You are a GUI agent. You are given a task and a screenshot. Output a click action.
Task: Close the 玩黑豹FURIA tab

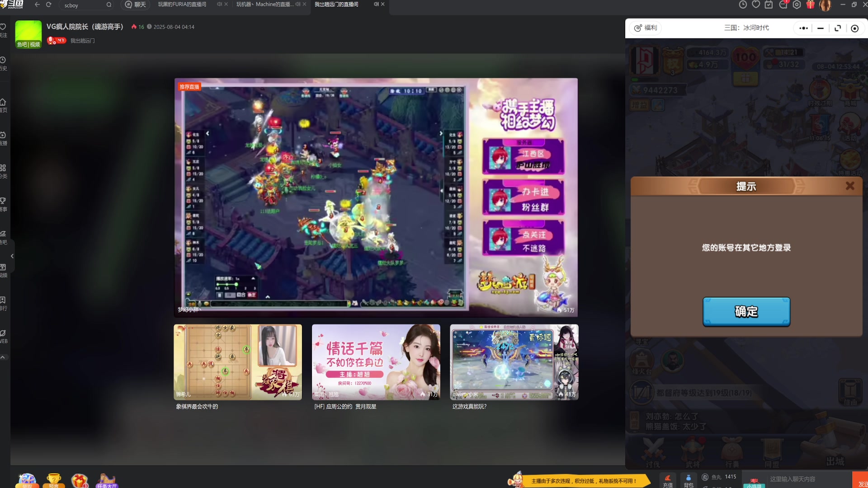226,5
